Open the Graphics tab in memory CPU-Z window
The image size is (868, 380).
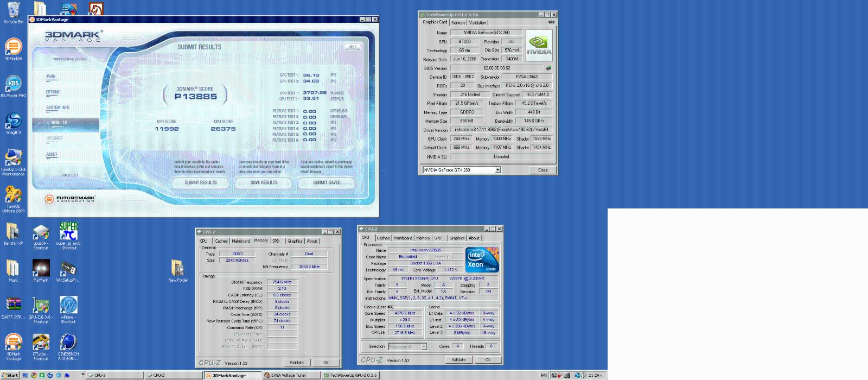[x=295, y=241]
